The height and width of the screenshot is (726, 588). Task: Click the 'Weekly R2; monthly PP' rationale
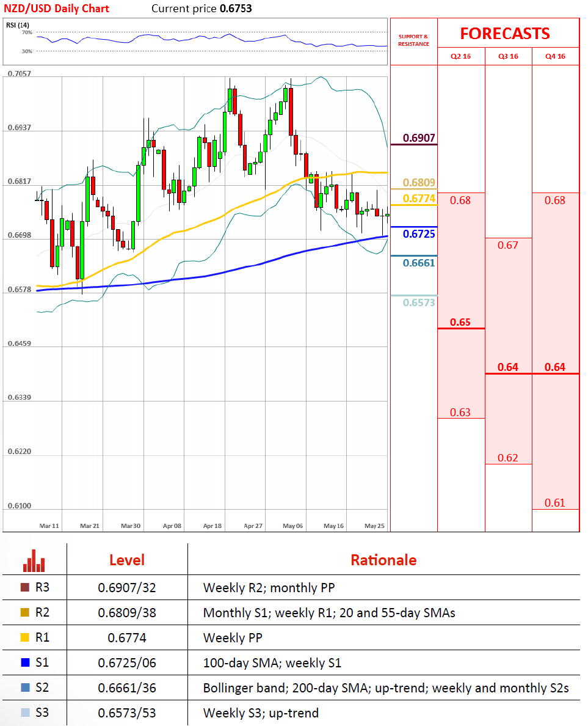(269, 588)
